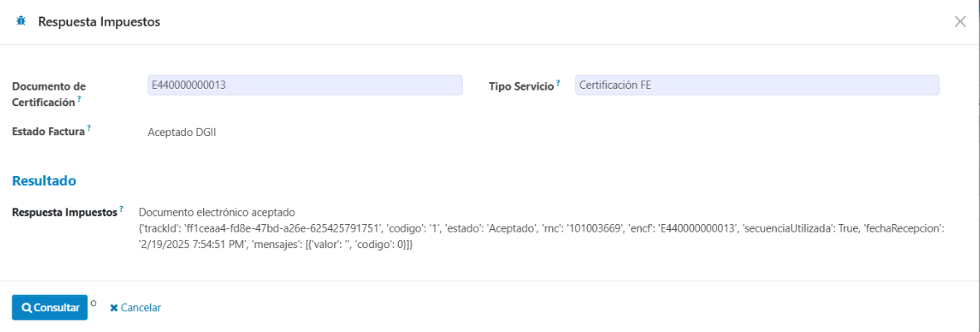Open help tooltip for Documento de Certificación
Viewport: 980px width, 332px height.
coord(80,99)
